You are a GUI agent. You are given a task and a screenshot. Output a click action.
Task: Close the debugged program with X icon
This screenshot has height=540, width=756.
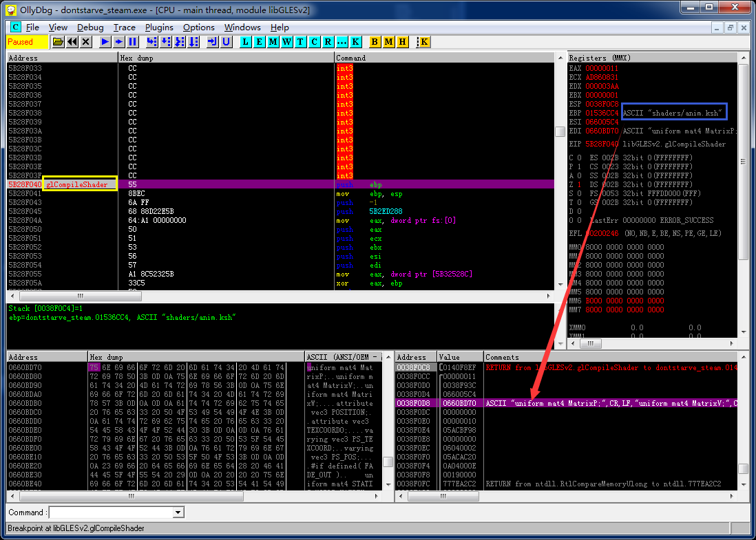coord(86,42)
